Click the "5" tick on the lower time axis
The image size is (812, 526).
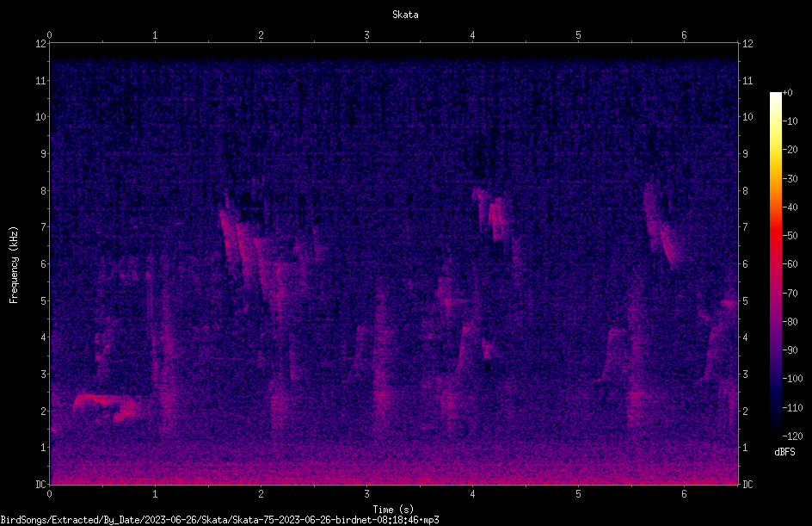[x=578, y=494]
